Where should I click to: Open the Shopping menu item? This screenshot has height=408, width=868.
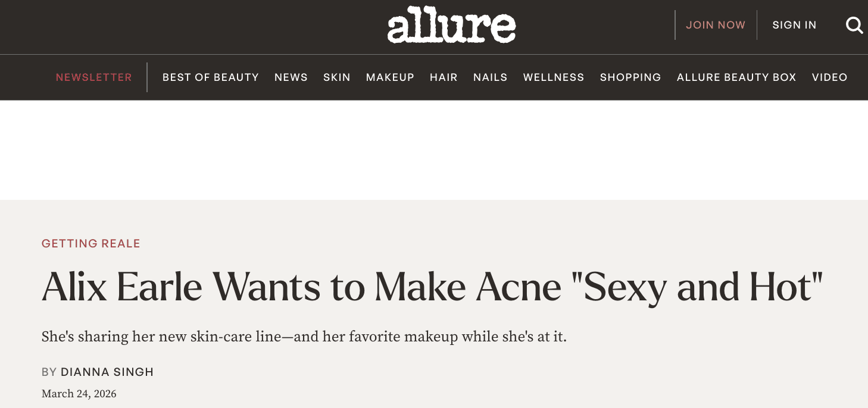coord(630,77)
